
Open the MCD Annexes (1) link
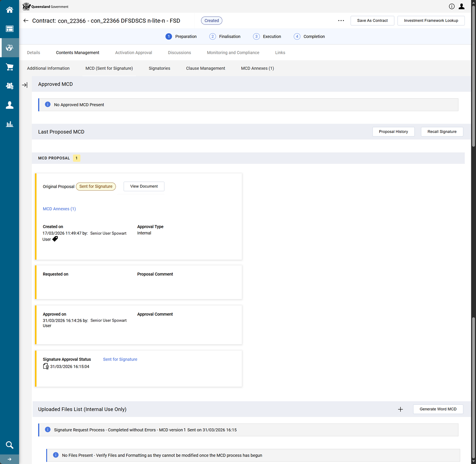[x=59, y=209]
